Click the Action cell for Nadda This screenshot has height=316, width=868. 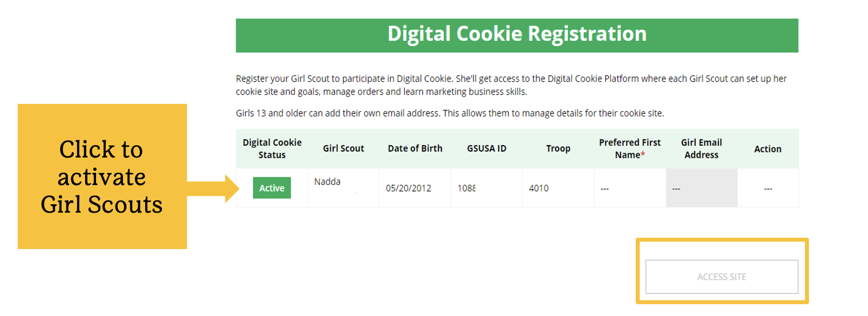tap(768, 189)
